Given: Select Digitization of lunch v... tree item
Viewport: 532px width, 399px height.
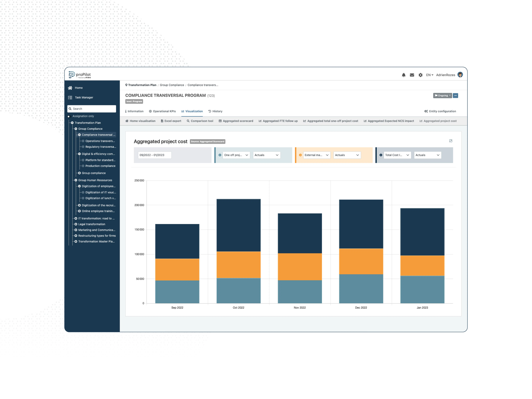Looking at the screenshot, I should (x=101, y=198).
